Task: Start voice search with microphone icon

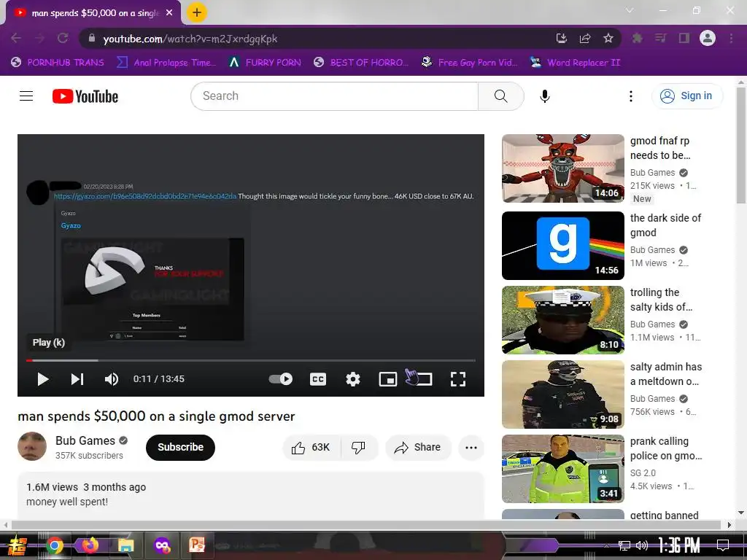Action: point(544,96)
